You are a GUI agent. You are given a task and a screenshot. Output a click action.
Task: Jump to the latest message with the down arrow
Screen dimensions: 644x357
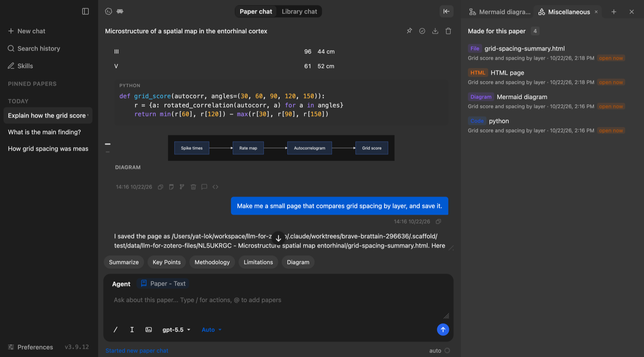click(278, 238)
